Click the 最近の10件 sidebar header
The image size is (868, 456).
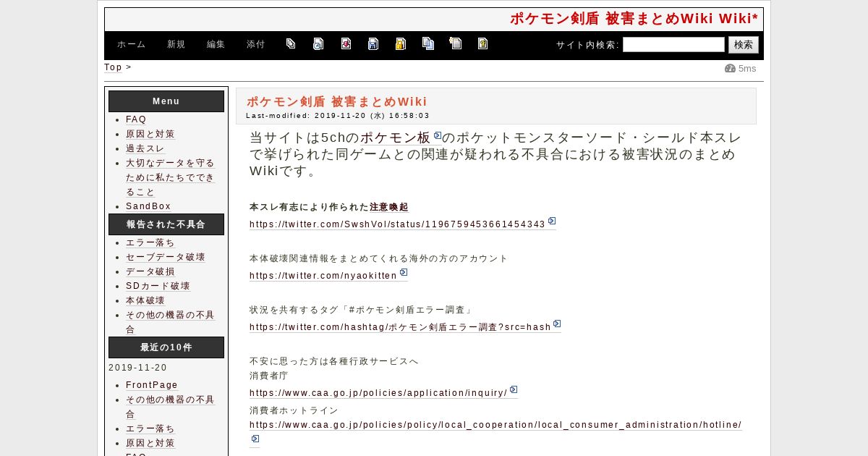[x=166, y=347]
